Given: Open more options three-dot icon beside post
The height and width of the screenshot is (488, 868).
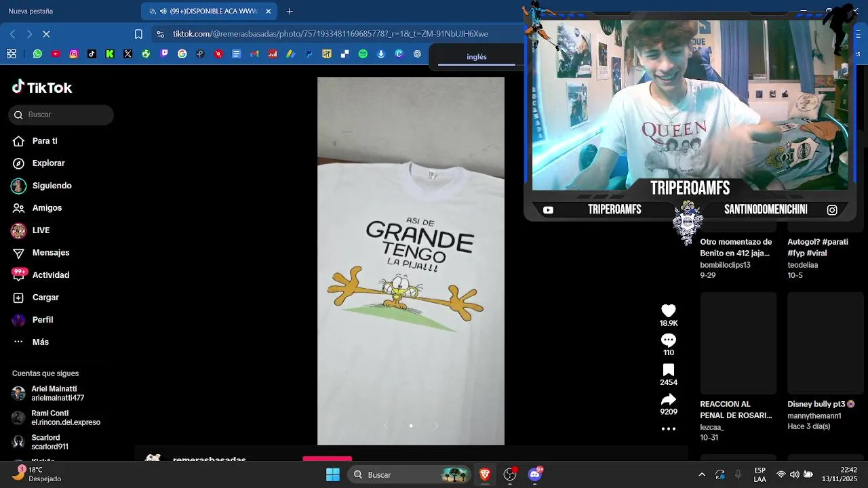Looking at the screenshot, I should tap(669, 428).
